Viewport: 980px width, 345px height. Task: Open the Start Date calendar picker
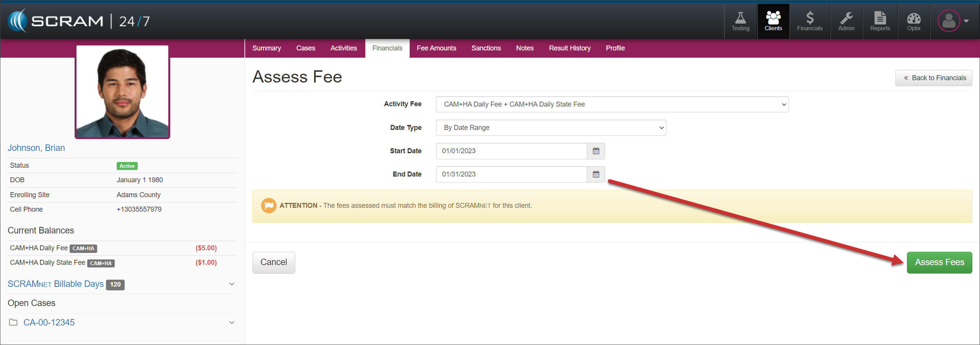pos(596,151)
